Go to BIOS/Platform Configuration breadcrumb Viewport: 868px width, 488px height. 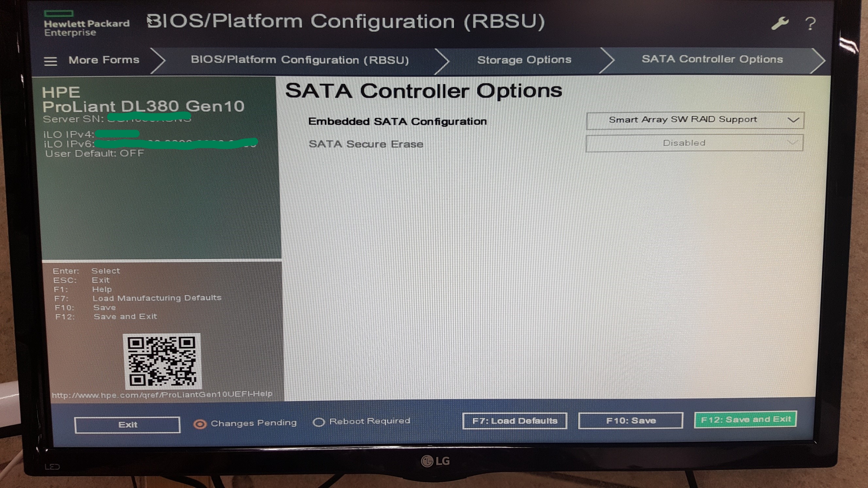coord(300,60)
